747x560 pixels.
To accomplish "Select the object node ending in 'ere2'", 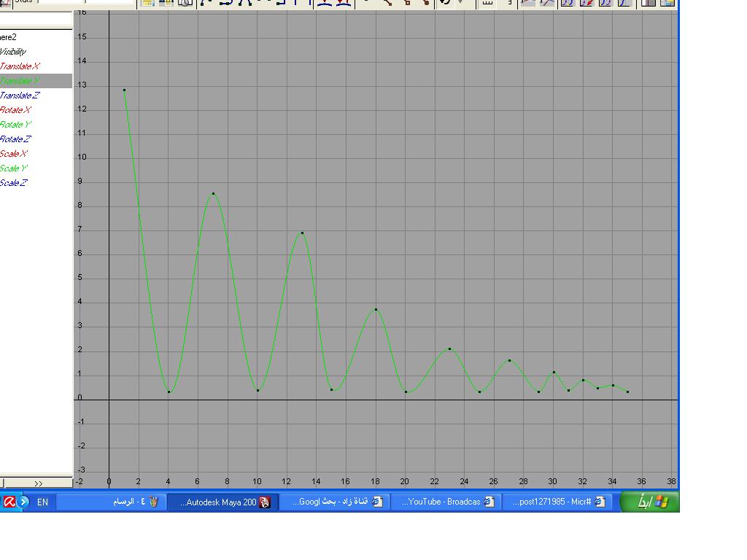I will coord(8,37).
